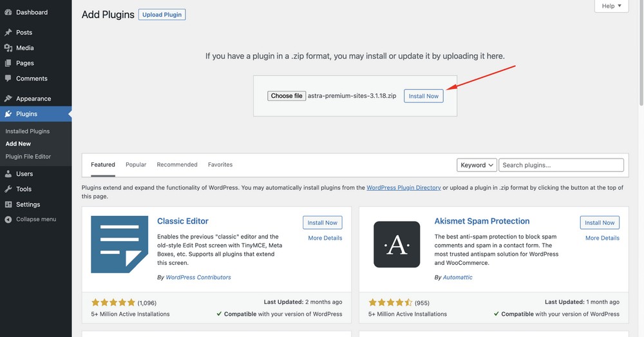Expand the Help dropdown tab
The height and width of the screenshot is (337, 644).
point(612,6)
